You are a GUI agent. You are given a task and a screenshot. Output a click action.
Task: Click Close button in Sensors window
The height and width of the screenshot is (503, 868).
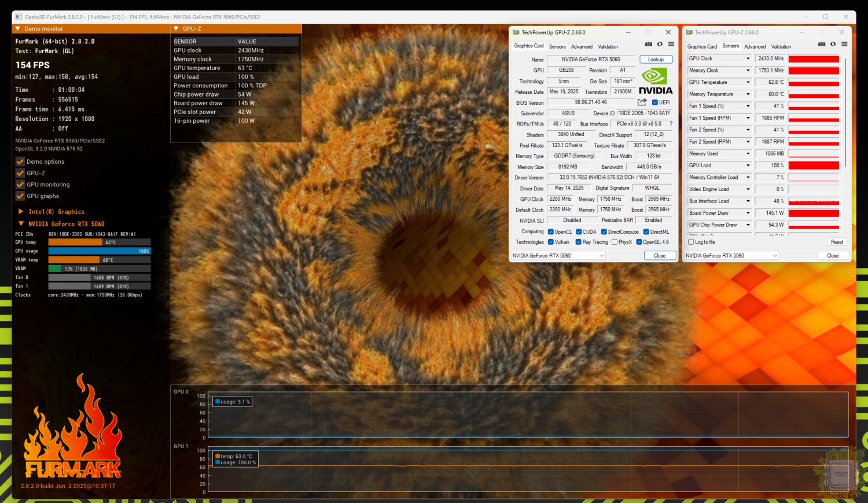tap(833, 255)
